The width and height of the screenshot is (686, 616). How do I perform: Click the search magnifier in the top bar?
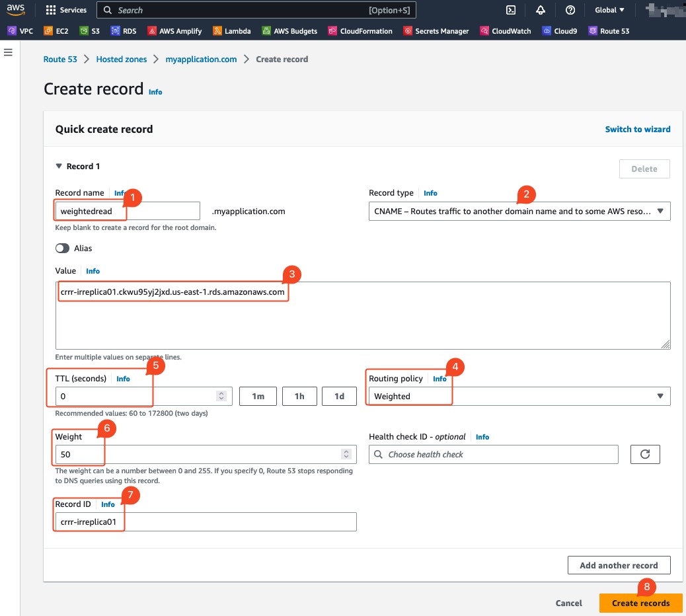coord(108,10)
